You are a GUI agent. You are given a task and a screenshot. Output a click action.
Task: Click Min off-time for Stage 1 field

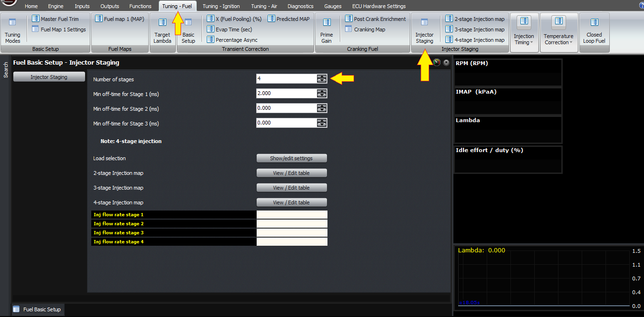pos(286,94)
